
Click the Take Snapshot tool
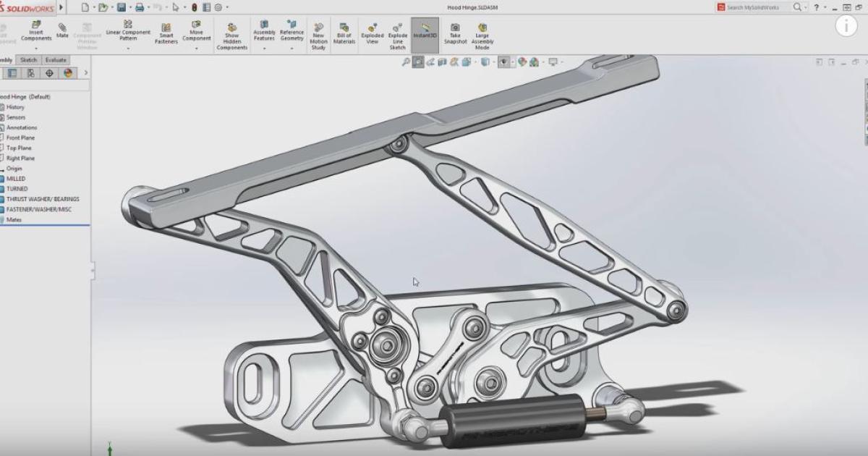click(x=455, y=33)
